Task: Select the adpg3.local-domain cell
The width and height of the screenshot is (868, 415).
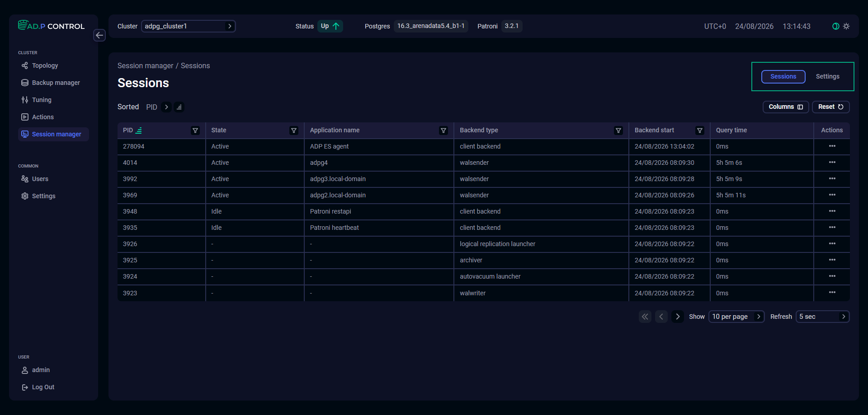Action: coord(379,179)
